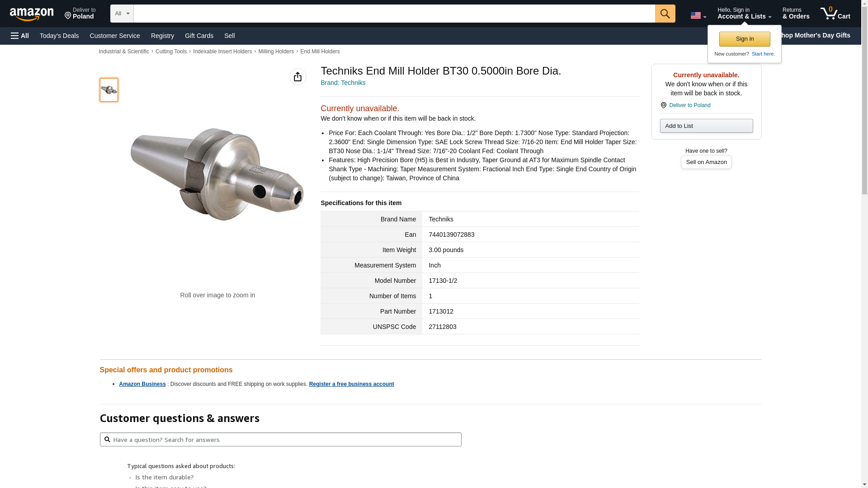Open the All hamburger menu
Image resolution: width=868 pixels, height=488 pixels.
[20, 36]
